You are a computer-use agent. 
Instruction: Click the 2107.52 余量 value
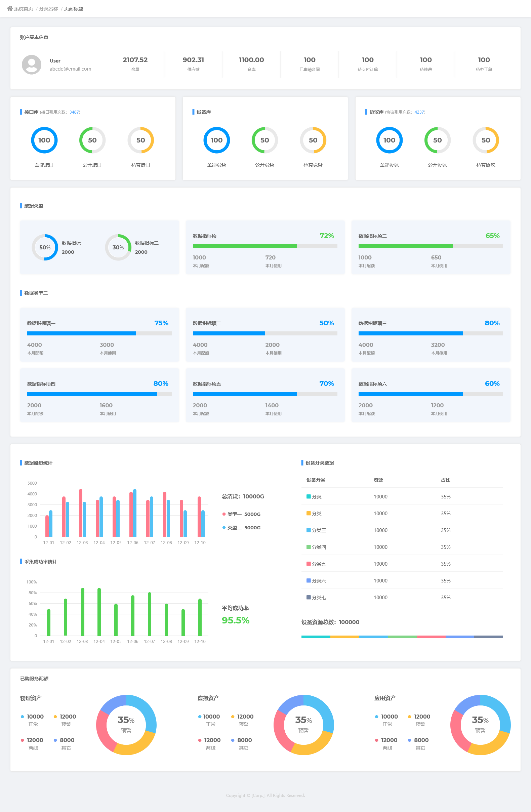(x=135, y=60)
